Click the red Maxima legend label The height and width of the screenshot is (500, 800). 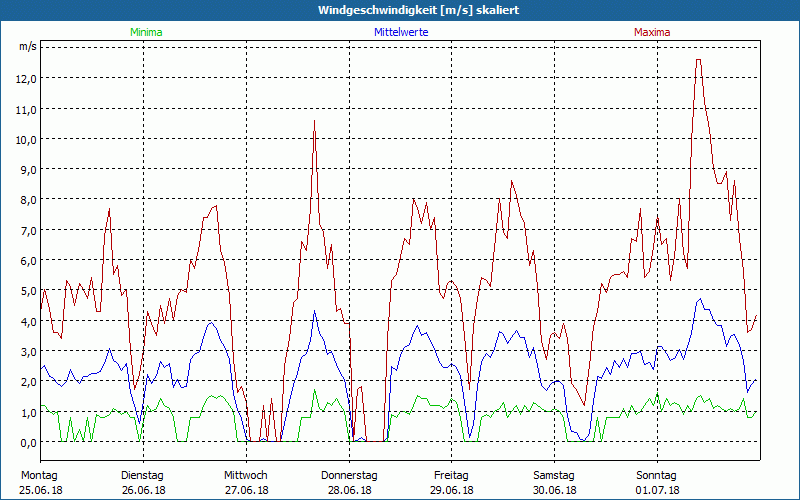(x=652, y=32)
